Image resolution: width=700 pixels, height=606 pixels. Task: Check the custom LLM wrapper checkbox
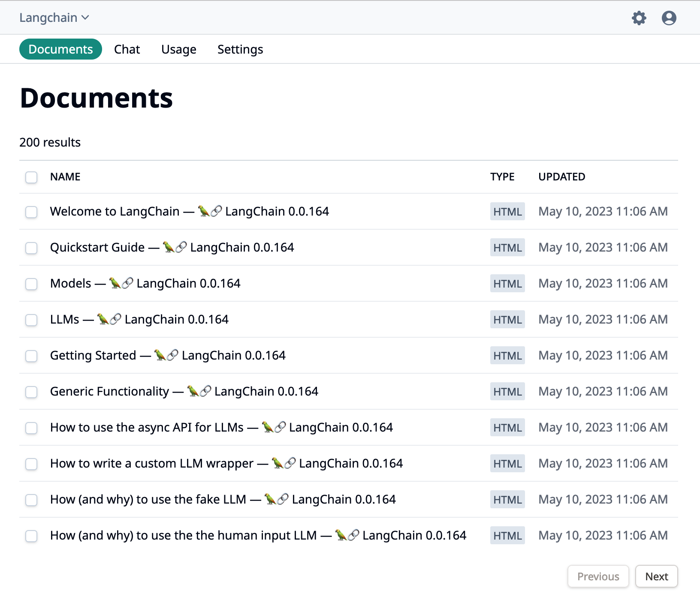pyautogui.click(x=31, y=464)
